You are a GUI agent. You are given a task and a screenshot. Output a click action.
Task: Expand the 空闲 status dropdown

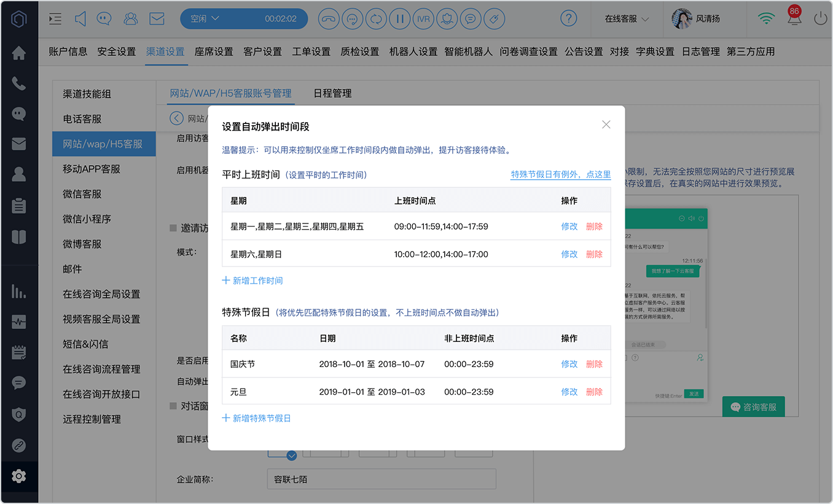(x=205, y=19)
